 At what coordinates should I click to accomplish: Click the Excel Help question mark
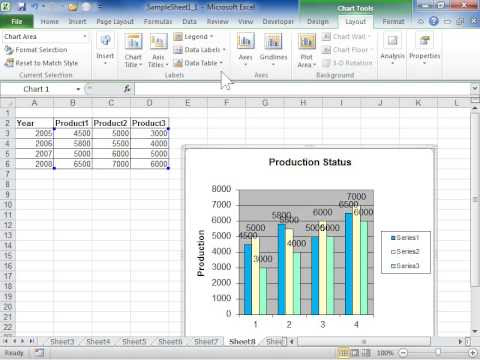434,21
